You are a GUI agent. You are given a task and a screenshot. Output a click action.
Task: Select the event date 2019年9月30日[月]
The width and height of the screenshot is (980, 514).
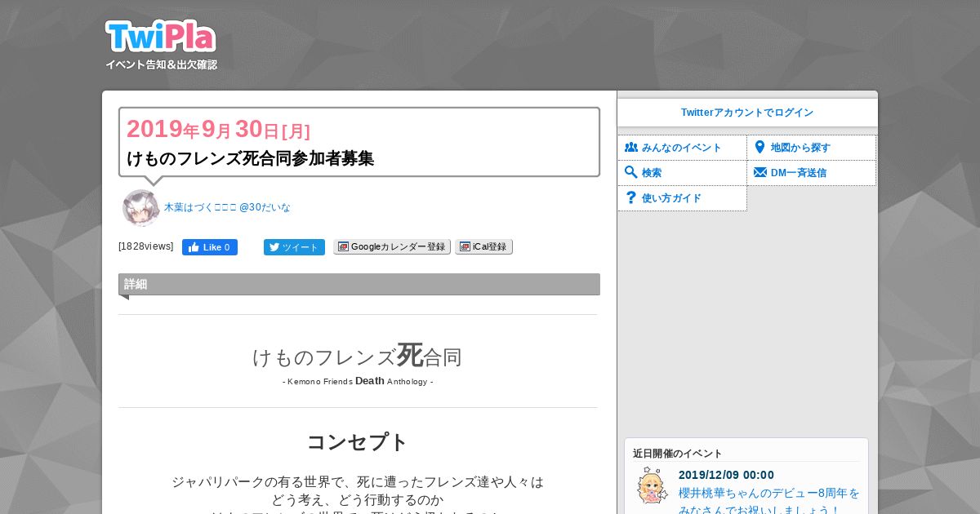pyautogui.click(x=219, y=129)
